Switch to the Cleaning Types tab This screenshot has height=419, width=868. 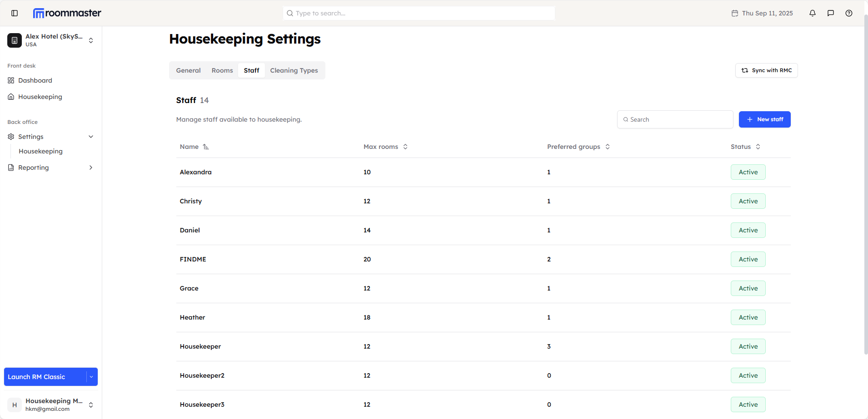coord(294,70)
